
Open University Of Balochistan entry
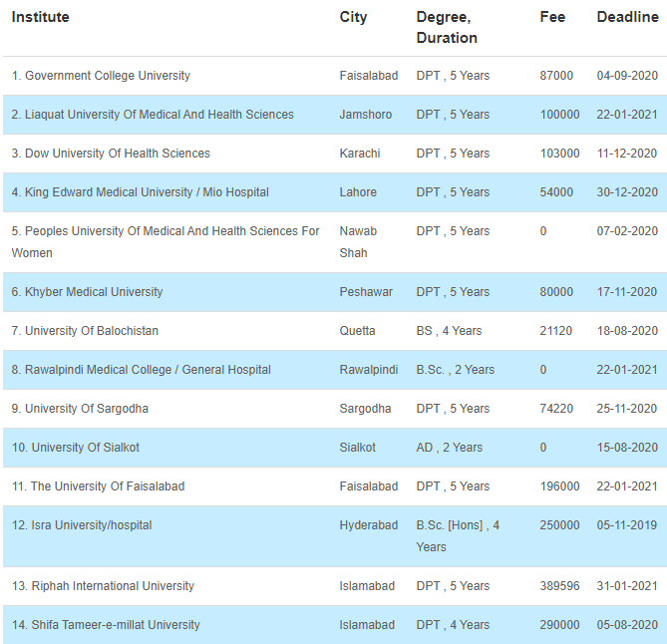pos(85,331)
